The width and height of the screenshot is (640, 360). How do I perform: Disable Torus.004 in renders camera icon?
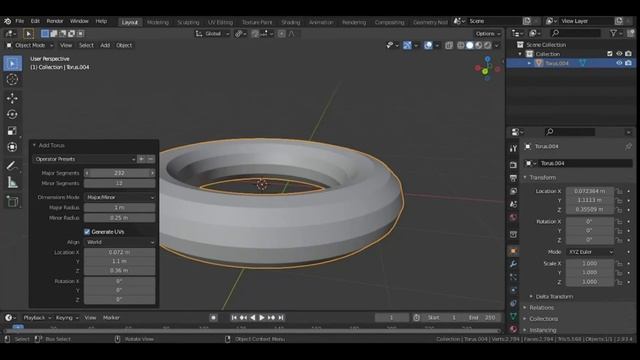tap(629, 63)
